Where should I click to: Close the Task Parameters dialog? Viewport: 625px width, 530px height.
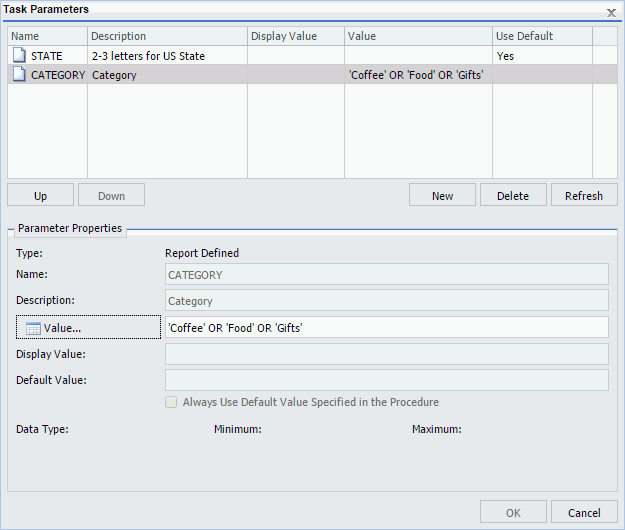[611, 11]
